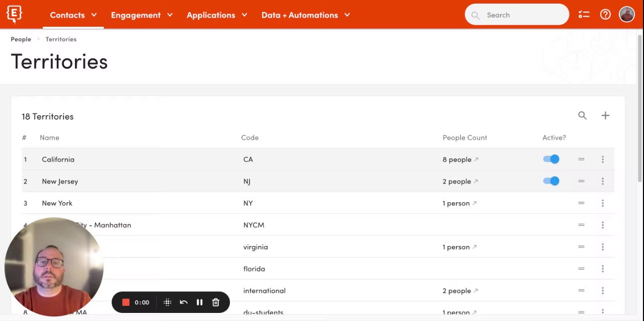
Task: Toggle New Jersey active switch
Action: pyautogui.click(x=551, y=181)
